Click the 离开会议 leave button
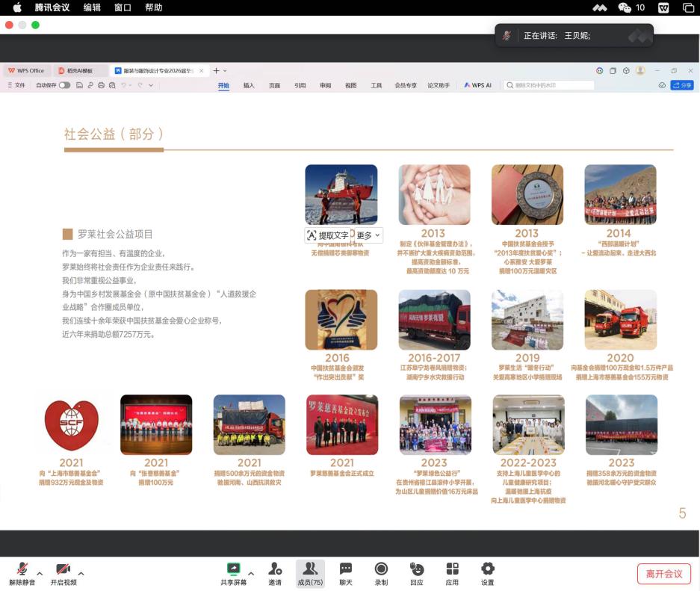Image resolution: width=700 pixels, height=591 pixels. coord(664,574)
